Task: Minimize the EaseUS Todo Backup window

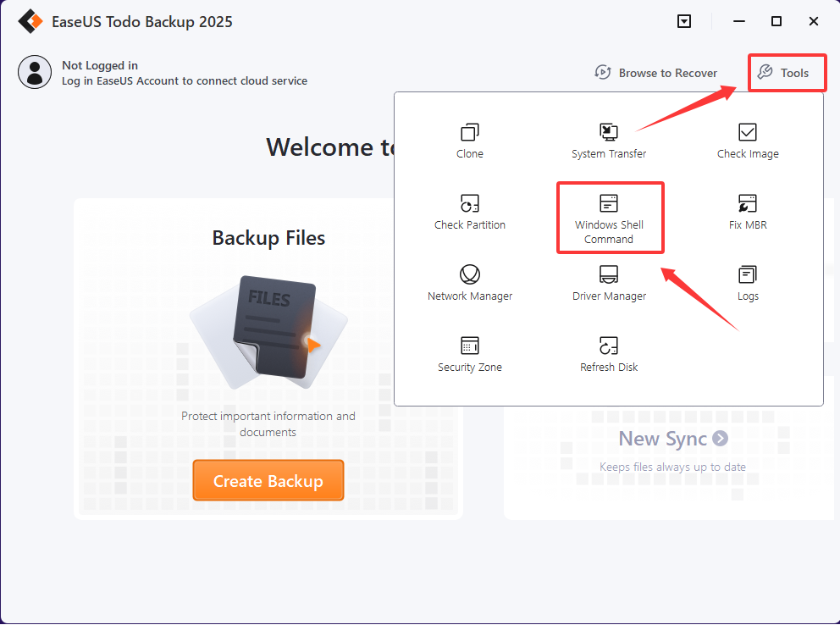Action: [x=738, y=21]
